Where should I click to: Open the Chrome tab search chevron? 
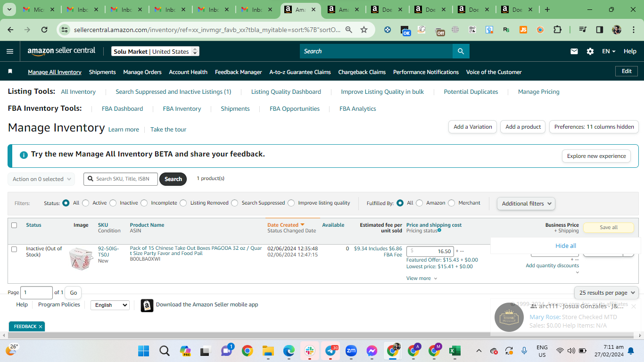[x=9, y=9]
